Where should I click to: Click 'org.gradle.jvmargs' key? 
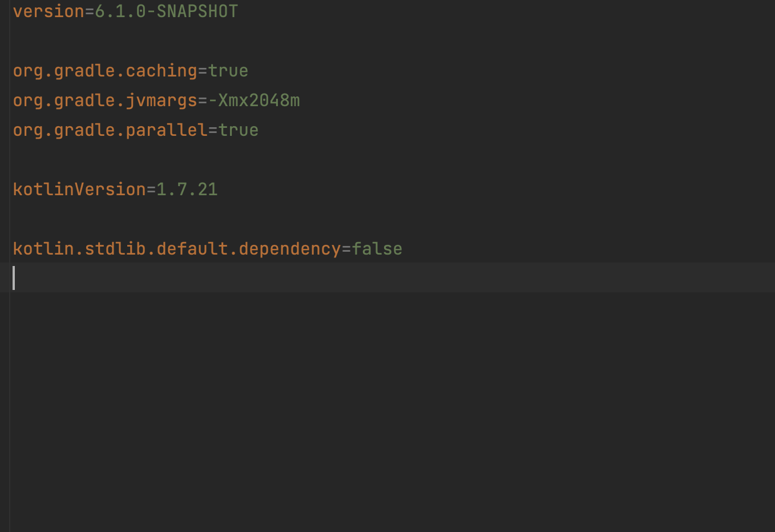(105, 101)
